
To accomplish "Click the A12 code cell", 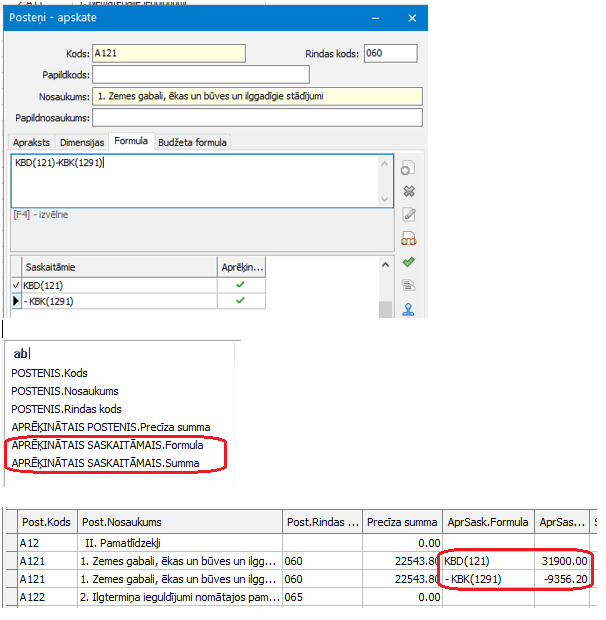I will coord(47,543).
